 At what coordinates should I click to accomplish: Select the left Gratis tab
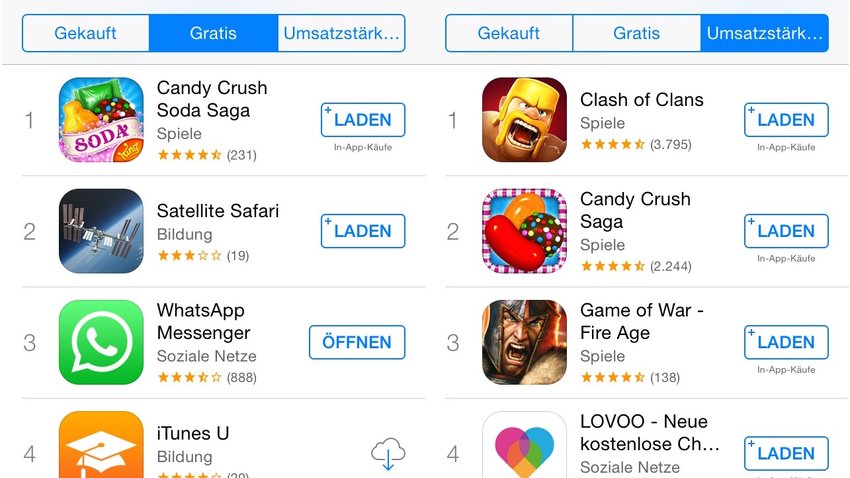coord(213,33)
